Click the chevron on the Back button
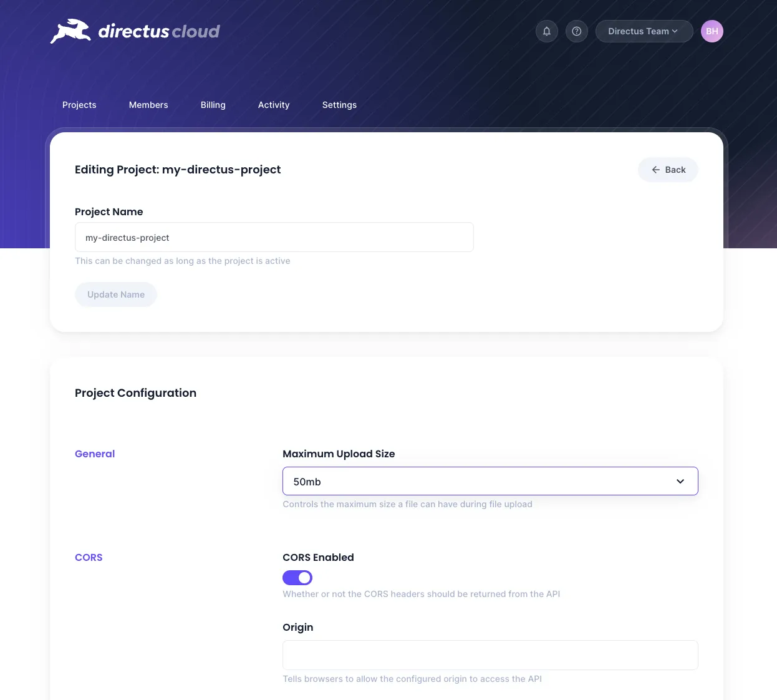This screenshot has height=700, width=777. [x=655, y=170]
